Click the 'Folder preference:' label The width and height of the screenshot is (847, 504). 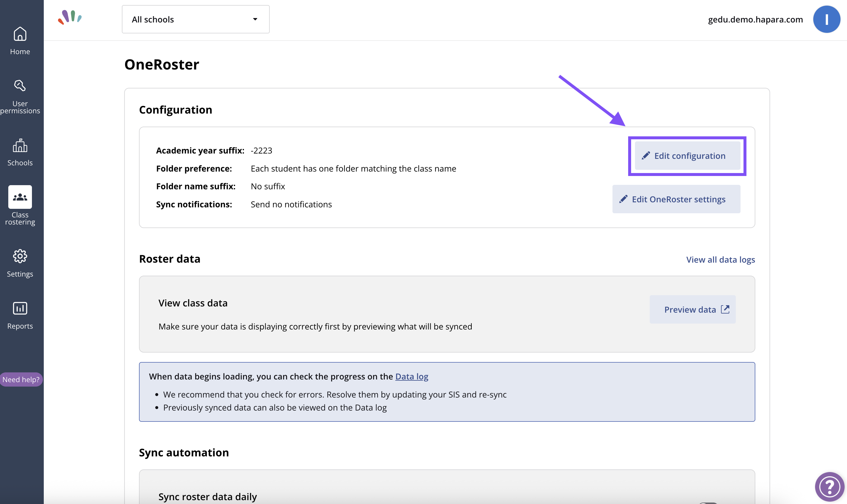pyautogui.click(x=194, y=169)
